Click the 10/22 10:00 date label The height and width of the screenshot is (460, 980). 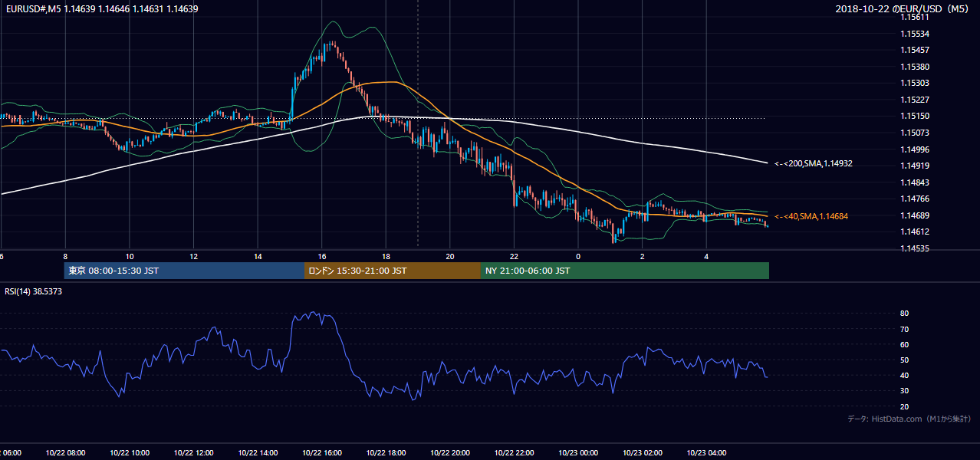[x=130, y=453]
